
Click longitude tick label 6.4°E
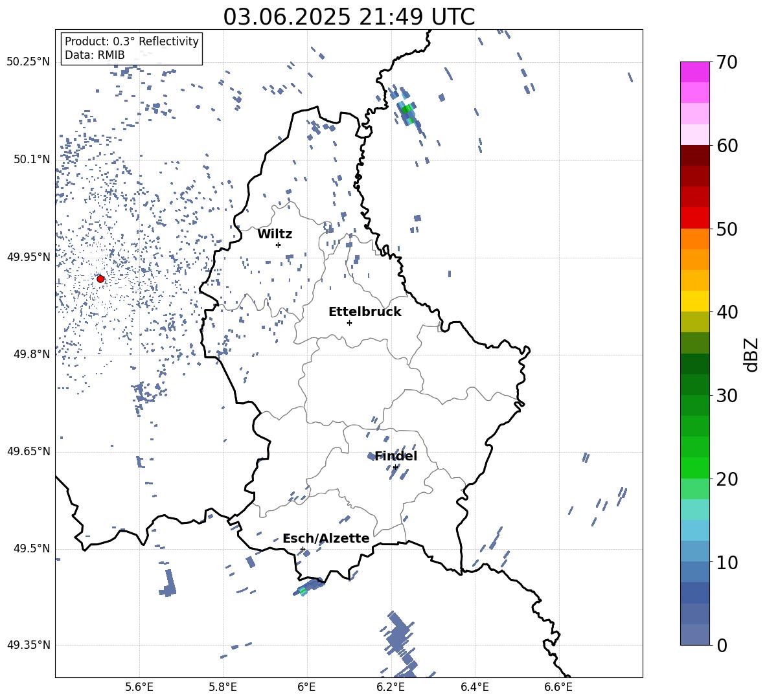[x=474, y=687]
